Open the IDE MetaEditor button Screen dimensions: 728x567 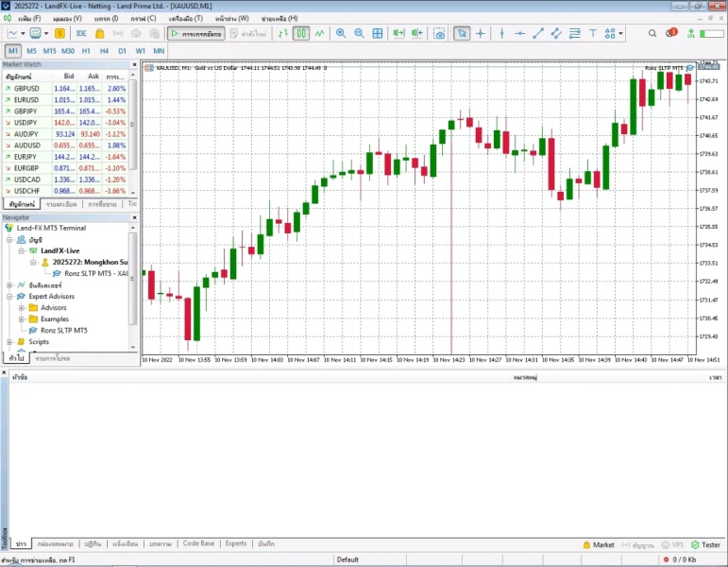(x=81, y=33)
